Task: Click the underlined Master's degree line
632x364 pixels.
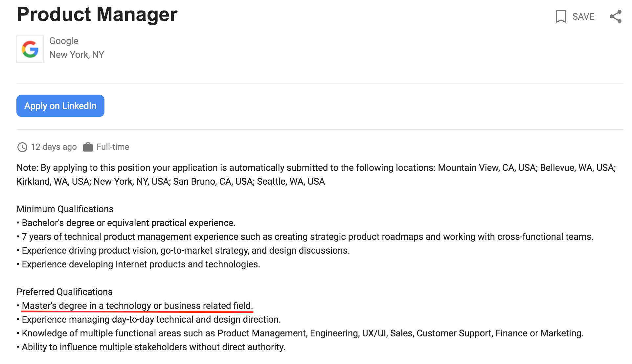Action: [x=137, y=306]
